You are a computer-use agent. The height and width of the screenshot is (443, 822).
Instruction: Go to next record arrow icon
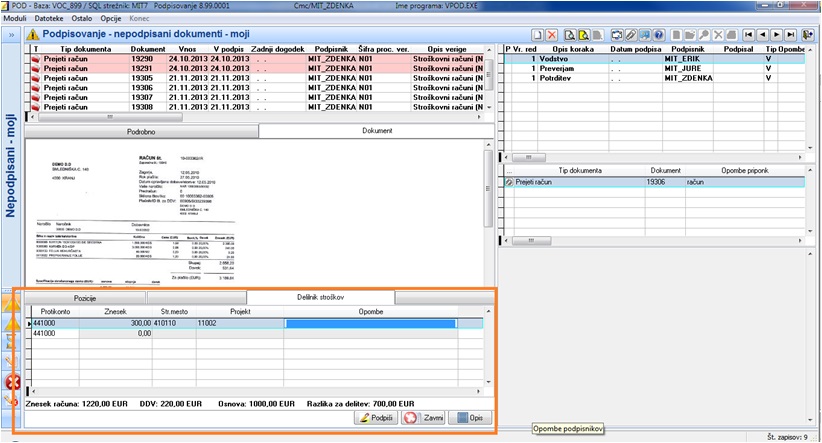(777, 35)
